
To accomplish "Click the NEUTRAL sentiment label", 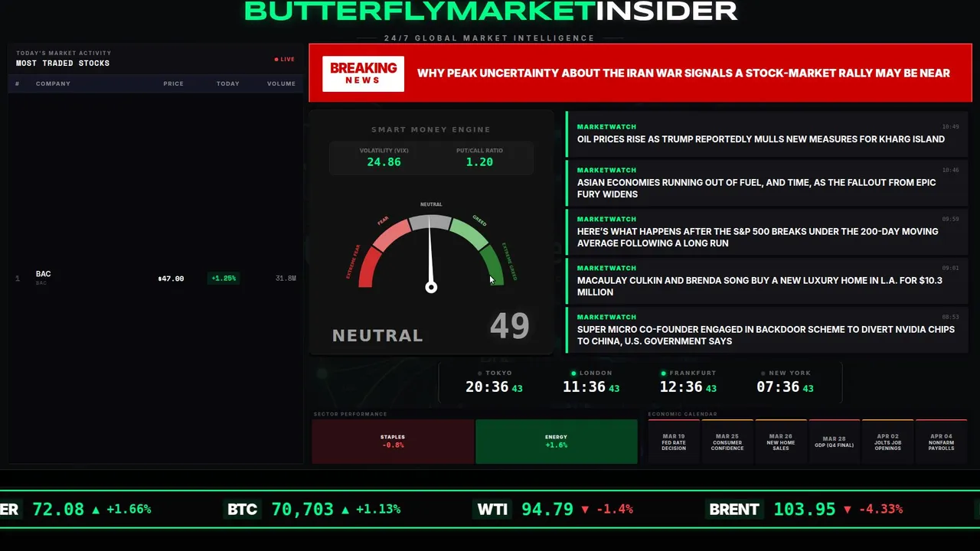I will point(377,335).
